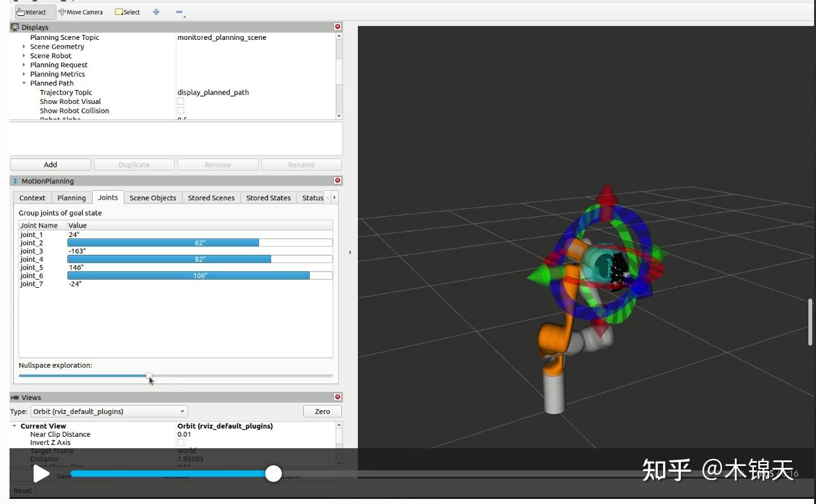Select the Interact tool

tap(33, 11)
